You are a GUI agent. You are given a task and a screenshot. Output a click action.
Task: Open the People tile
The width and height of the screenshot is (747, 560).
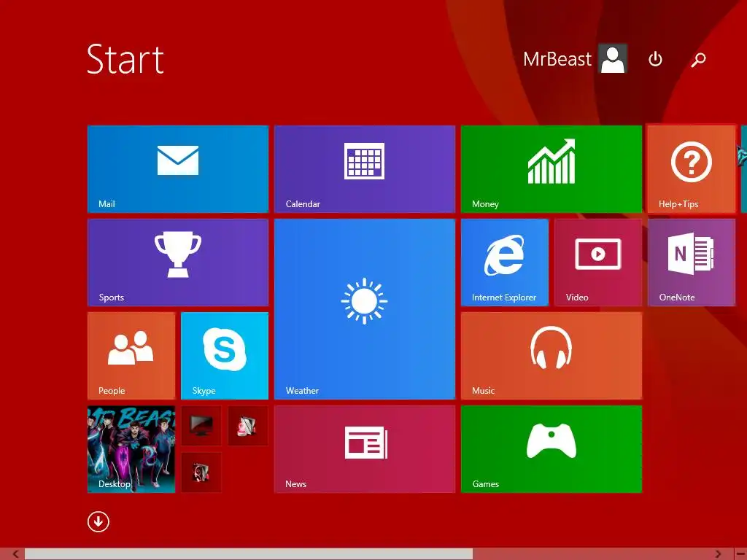131,356
